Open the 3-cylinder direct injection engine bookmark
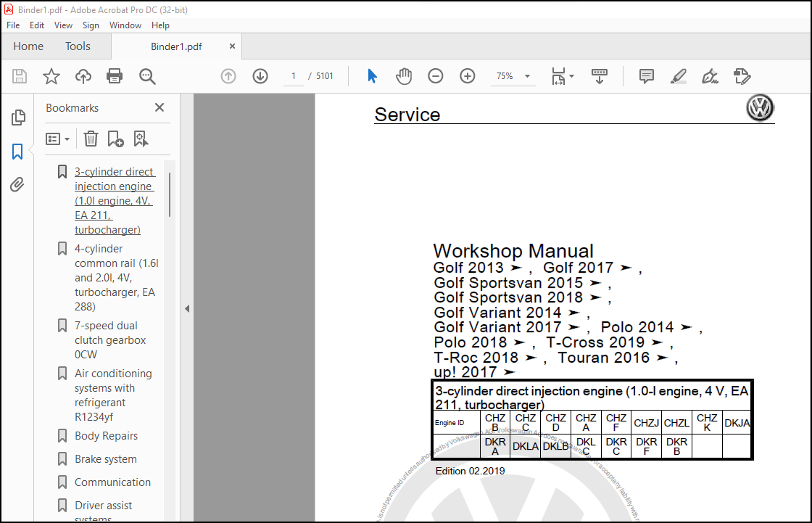Viewport: 812px width, 523px height. pos(115,201)
